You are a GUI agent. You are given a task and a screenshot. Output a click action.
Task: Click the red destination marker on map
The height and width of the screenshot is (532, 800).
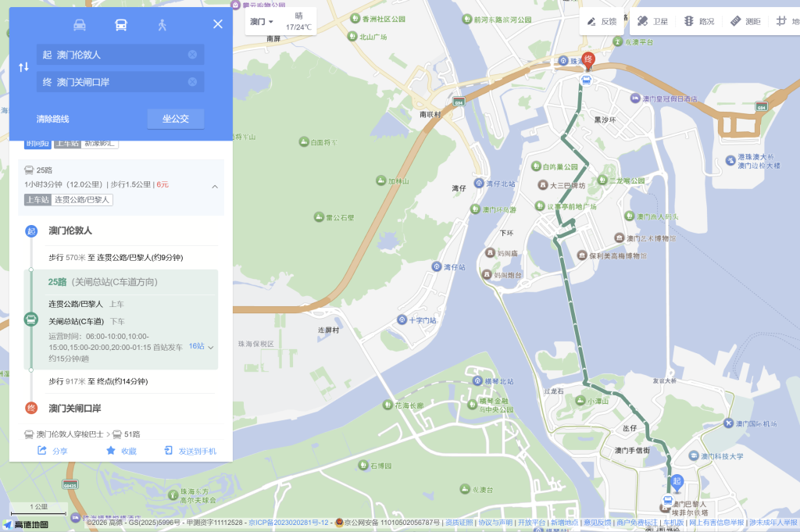tap(588, 61)
